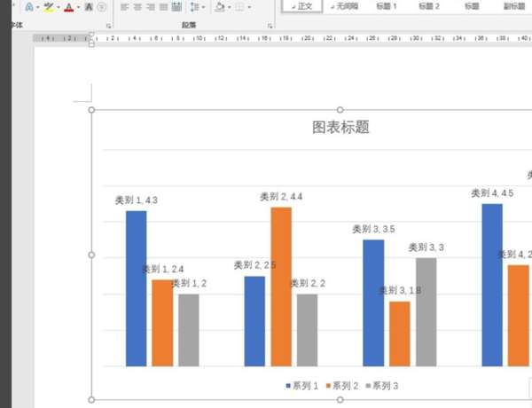The width and height of the screenshot is (532, 408).
Task: Open the highlight color dropdown arrow
Action: tap(59, 7)
